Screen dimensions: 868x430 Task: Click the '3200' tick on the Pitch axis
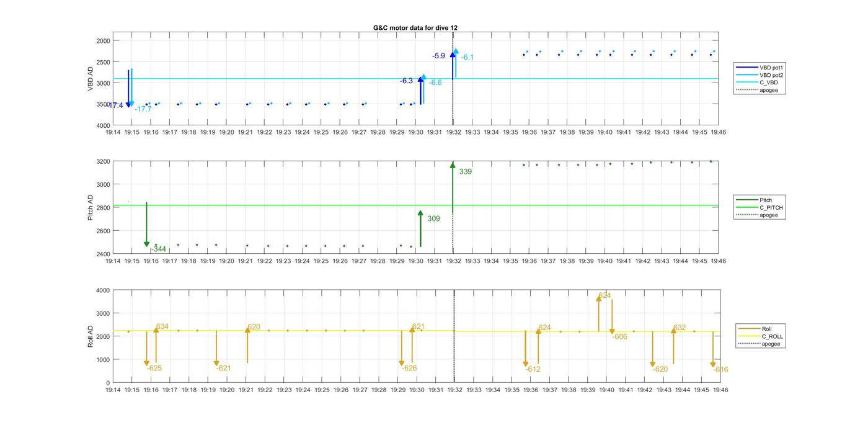(x=103, y=162)
